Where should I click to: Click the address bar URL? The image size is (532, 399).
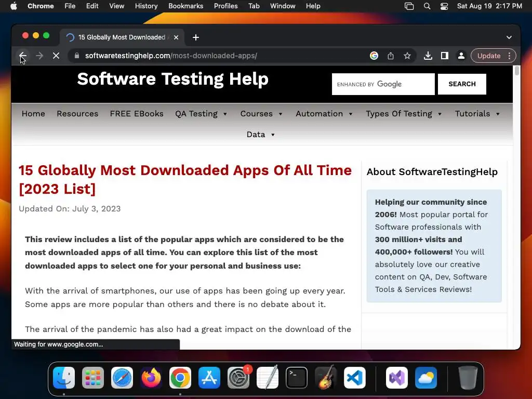pyautogui.click(x=171, y=56)
